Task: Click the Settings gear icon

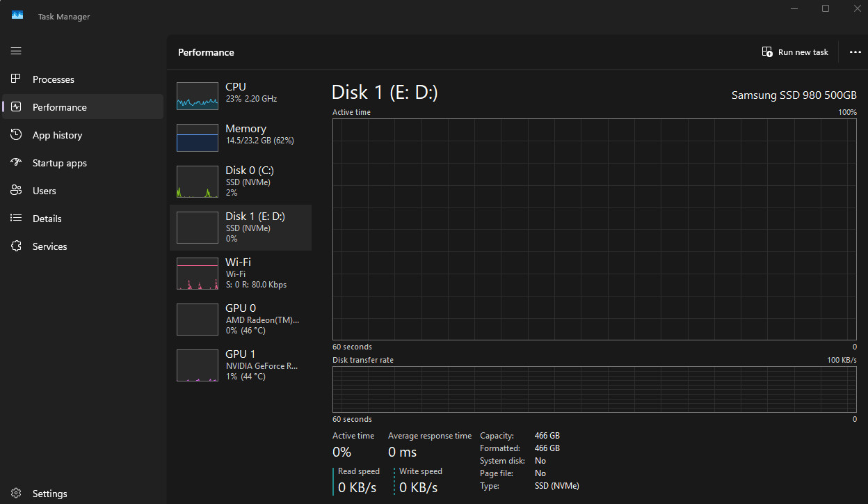Action: 16,493
